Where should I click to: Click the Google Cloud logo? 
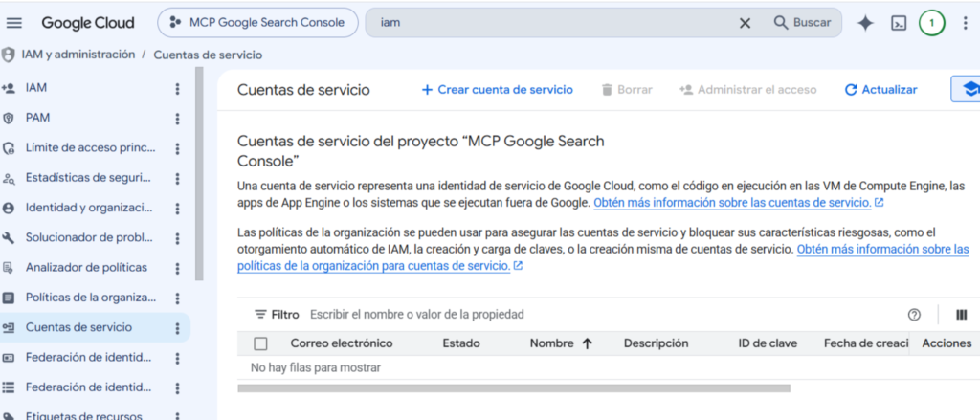pyautogui.click(x=88, y=23)
